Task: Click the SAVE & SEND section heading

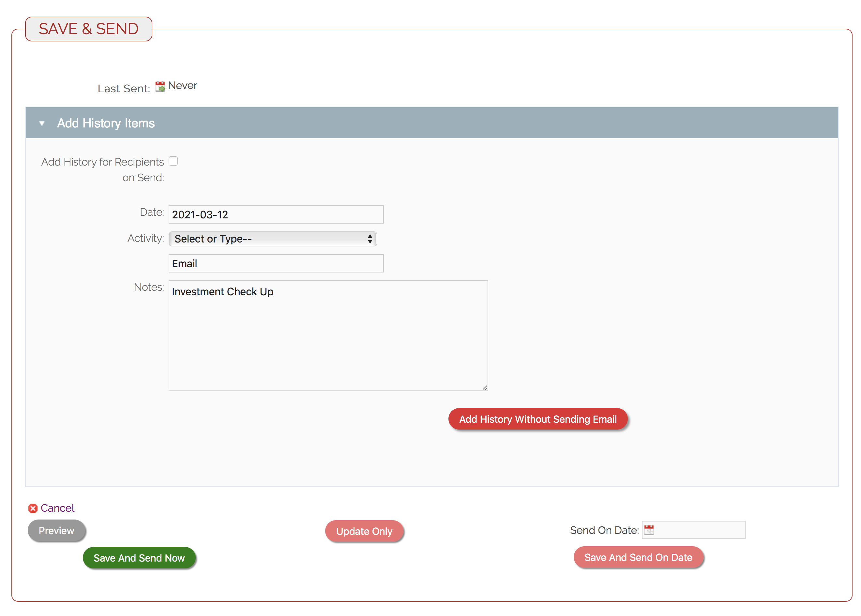Action: [x=88, y=29]
